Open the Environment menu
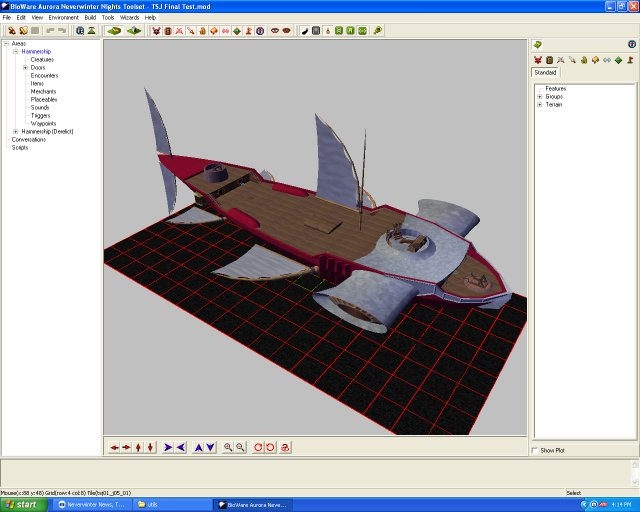The image size is (640, 512). click(63, 18)
